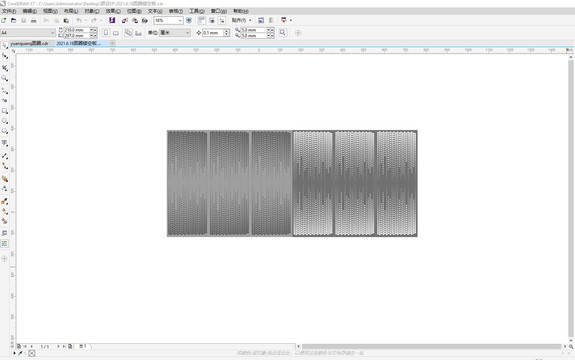This screenshot has width=575, height=360.
Task: Open the File menu
Action: tap(9, 11)
